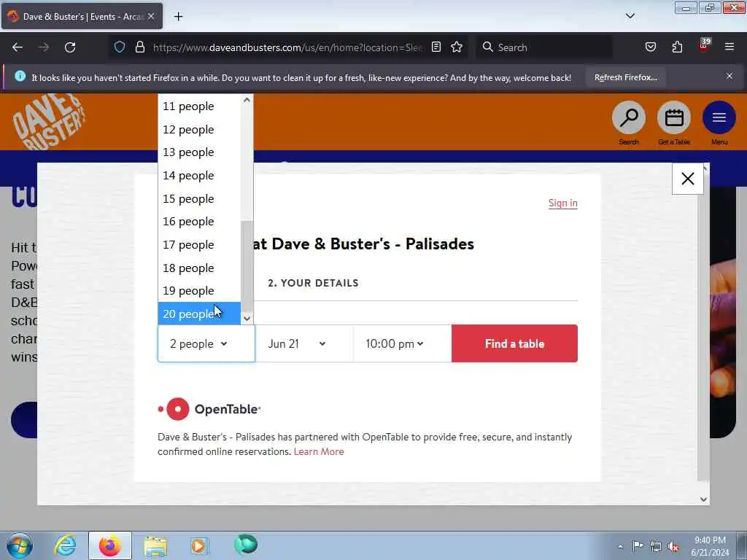Open the media player taskbar icon
Screen dimensions: 747x560
point(199,545)
